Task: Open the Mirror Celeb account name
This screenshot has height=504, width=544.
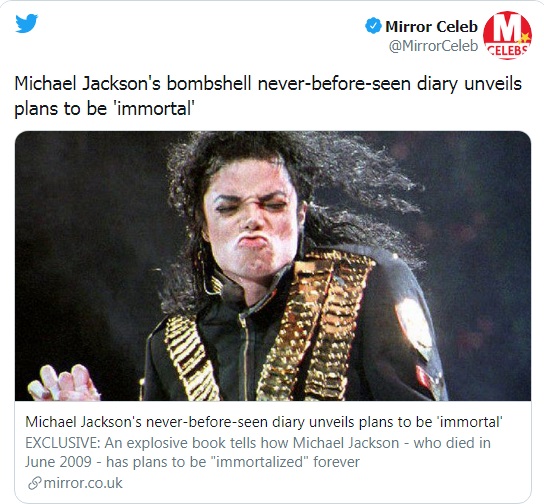Action: click(432, 26)
